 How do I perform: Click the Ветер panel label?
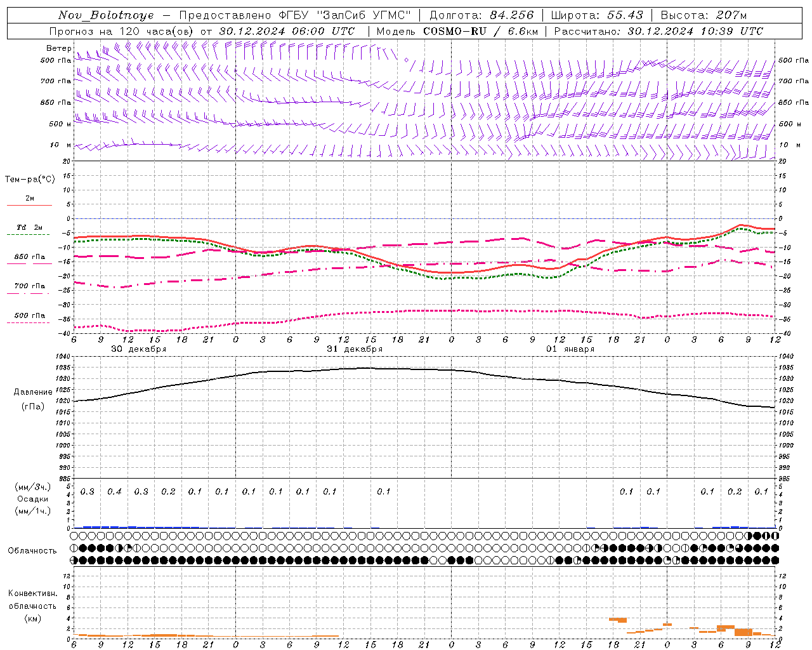58,48
